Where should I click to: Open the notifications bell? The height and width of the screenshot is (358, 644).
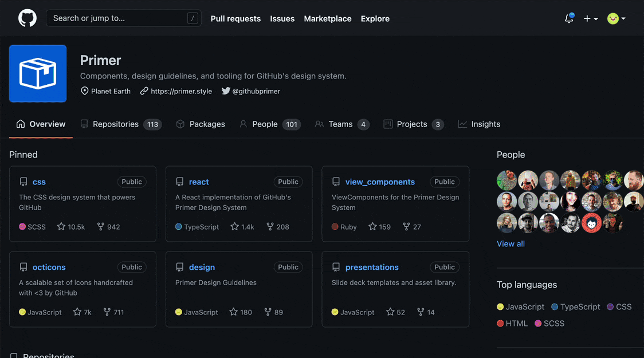point(569,18)
